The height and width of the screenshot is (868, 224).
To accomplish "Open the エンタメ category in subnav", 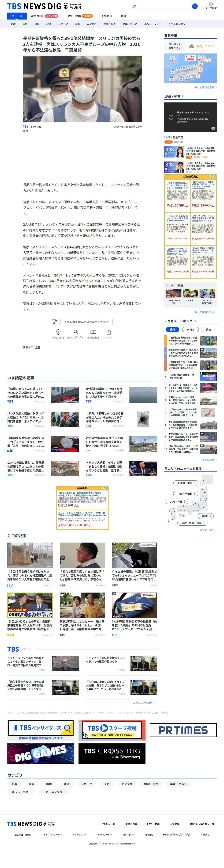I will pos(91,24).
